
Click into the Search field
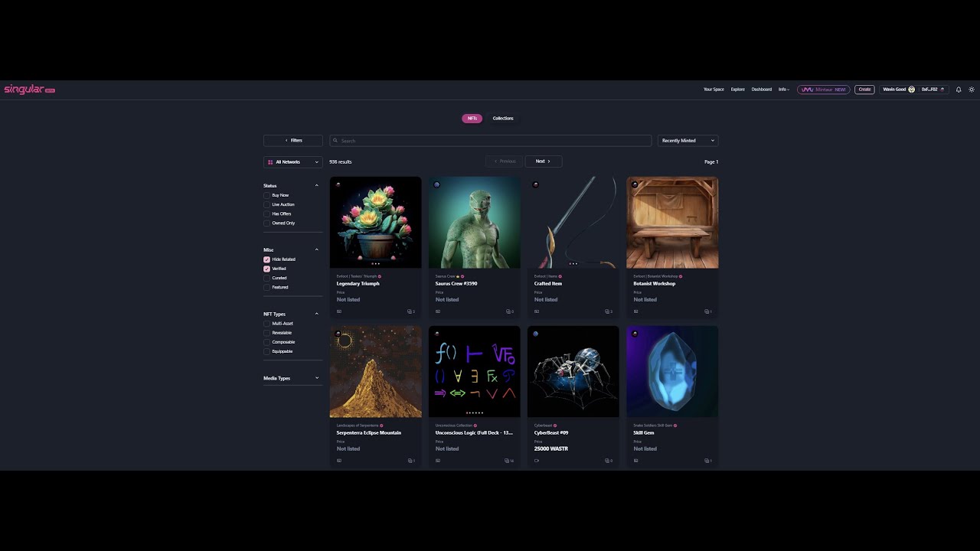491,141
